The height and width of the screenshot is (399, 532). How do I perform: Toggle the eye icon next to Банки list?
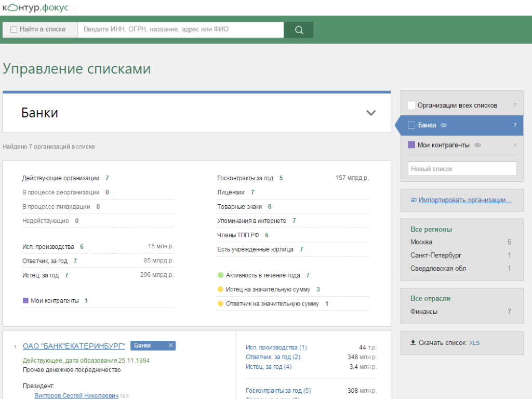point(444,125)
